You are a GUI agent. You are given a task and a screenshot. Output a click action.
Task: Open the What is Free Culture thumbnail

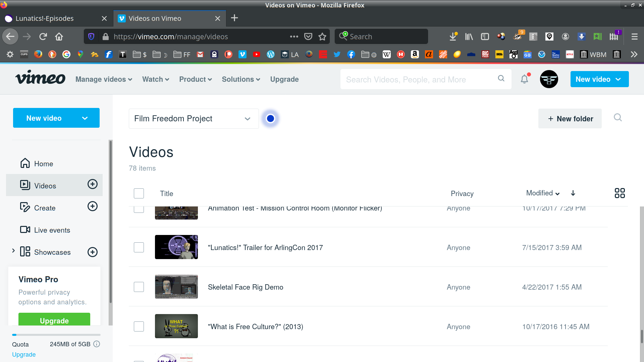pos(176,326)
